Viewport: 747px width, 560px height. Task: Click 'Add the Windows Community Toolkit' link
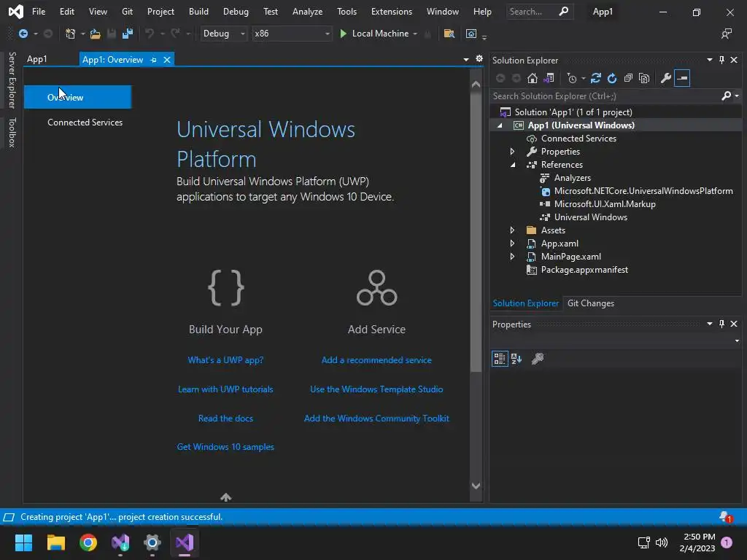(376, 418)
